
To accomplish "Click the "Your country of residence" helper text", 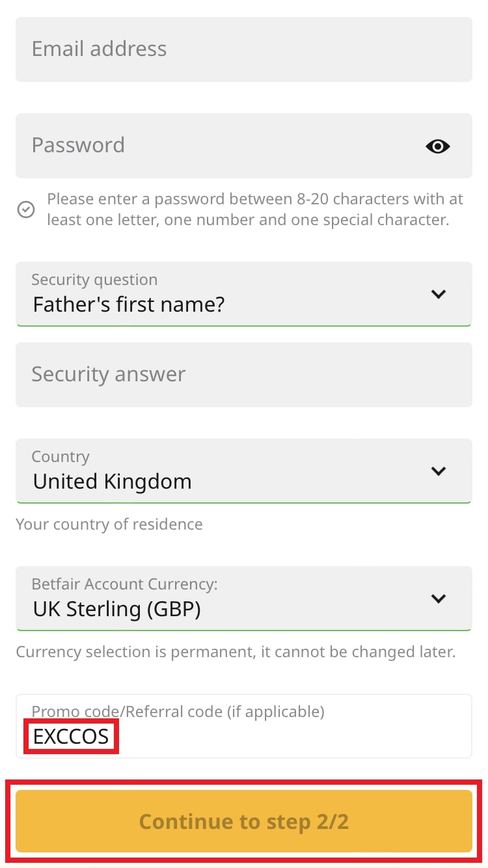I will [x=109, y=524].
